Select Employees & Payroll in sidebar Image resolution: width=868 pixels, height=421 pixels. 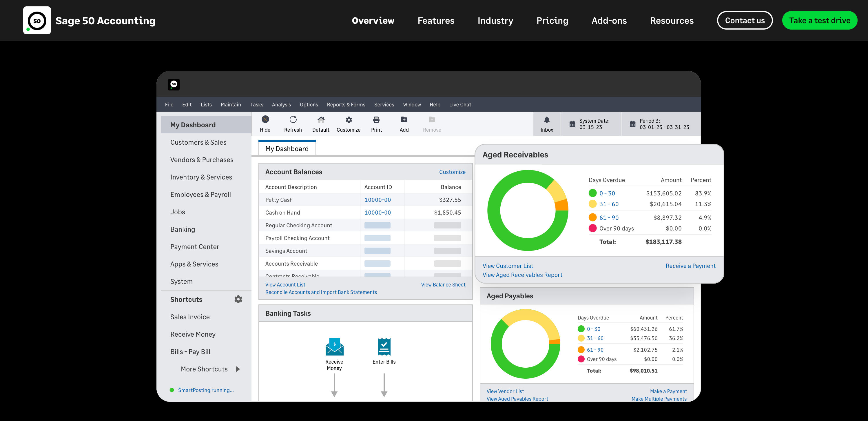(200, 194)
